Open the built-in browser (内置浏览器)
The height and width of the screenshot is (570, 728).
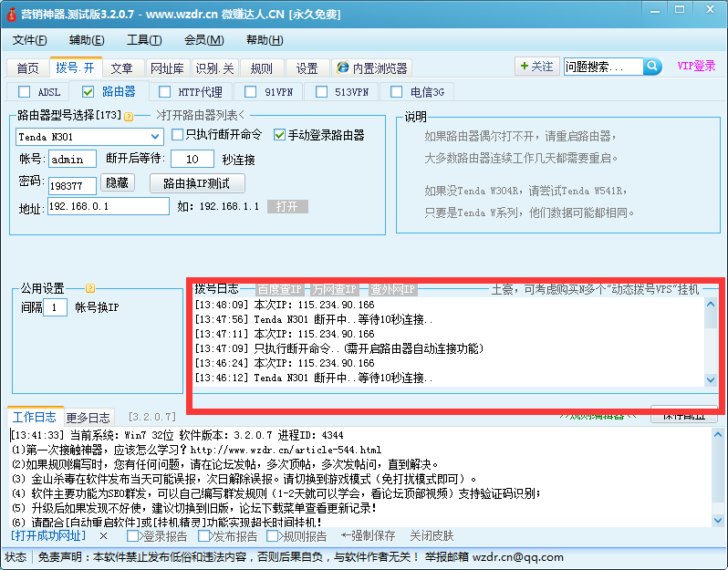371,68
